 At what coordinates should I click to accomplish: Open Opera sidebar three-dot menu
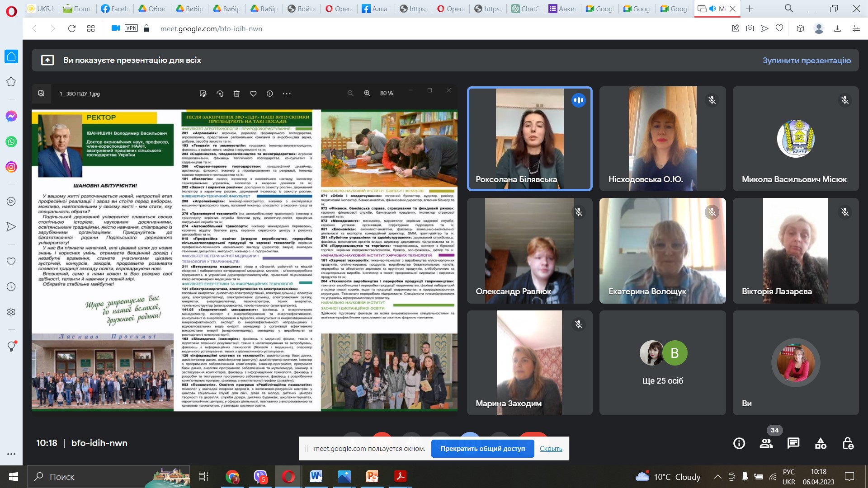(11, 454)
